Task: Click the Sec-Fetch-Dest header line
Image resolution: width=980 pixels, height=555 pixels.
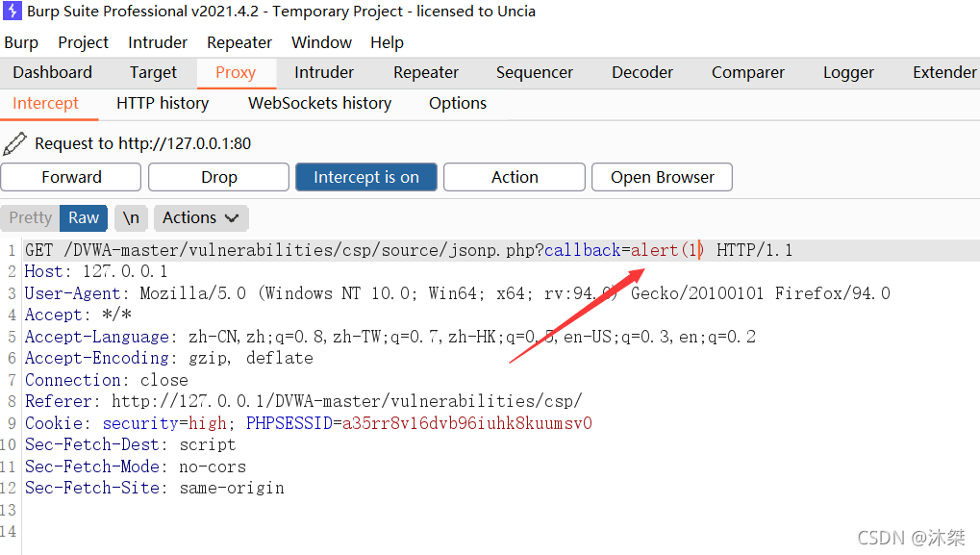Action: pyautogui.click(x=131, y=445)
